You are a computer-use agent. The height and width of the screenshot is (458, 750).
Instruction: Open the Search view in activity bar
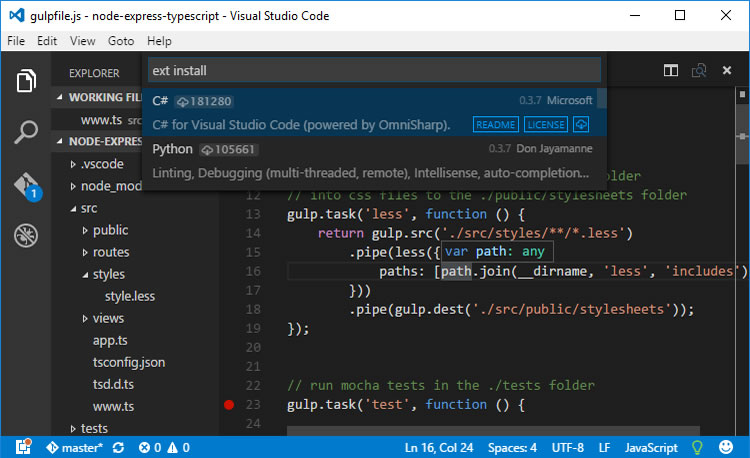pyautogui.click(x=26, y=132)
